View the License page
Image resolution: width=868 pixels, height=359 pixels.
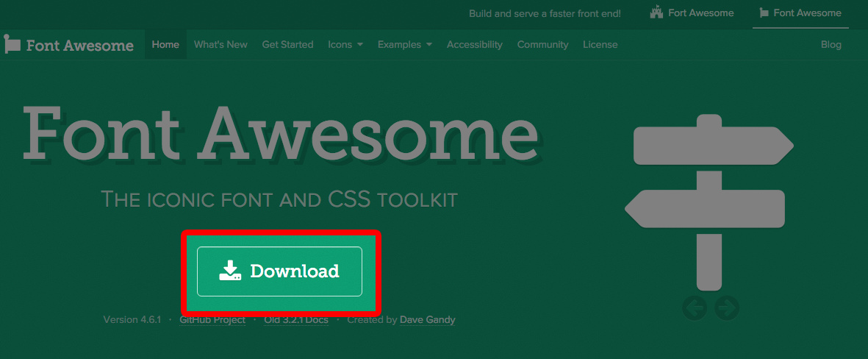[x=600, y=45]
